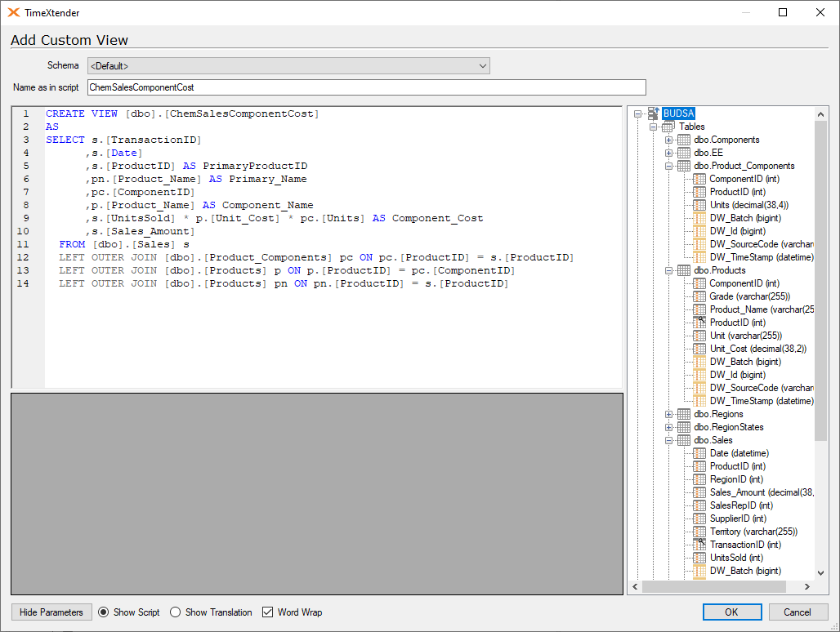This screenshot has height=632, width=840.
Task: Click the Territory (varchar(255)) field icon
Action: [699, 532]
